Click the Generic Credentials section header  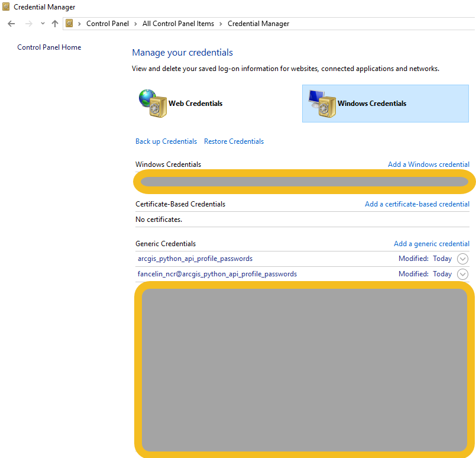pos(166,244)
